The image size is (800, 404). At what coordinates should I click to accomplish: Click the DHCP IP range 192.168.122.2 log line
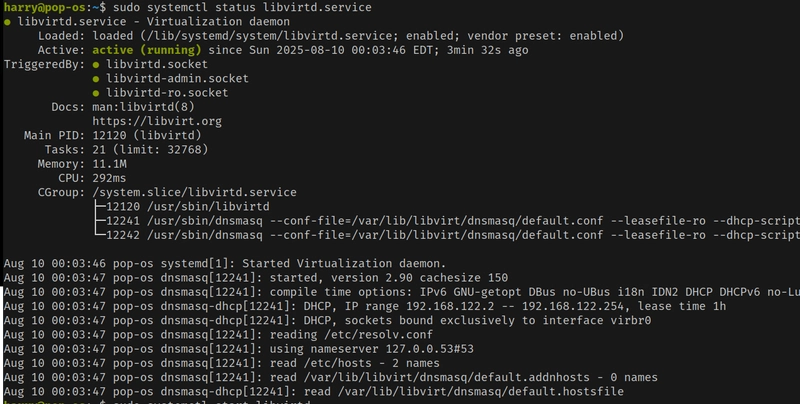tap(365, 307)
